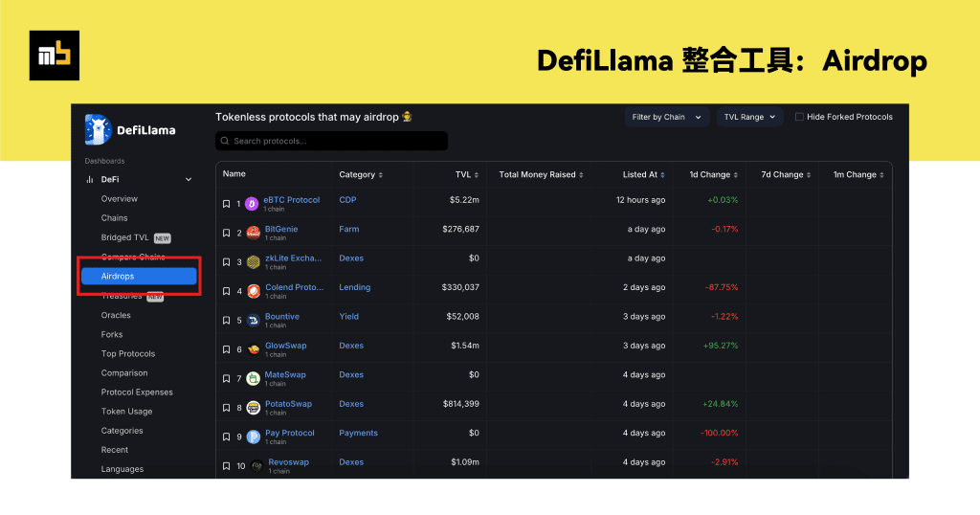This screenshot has width=980, height=515.
Task: Click the GlowSwap logo icon
Action: click(253, 349)
